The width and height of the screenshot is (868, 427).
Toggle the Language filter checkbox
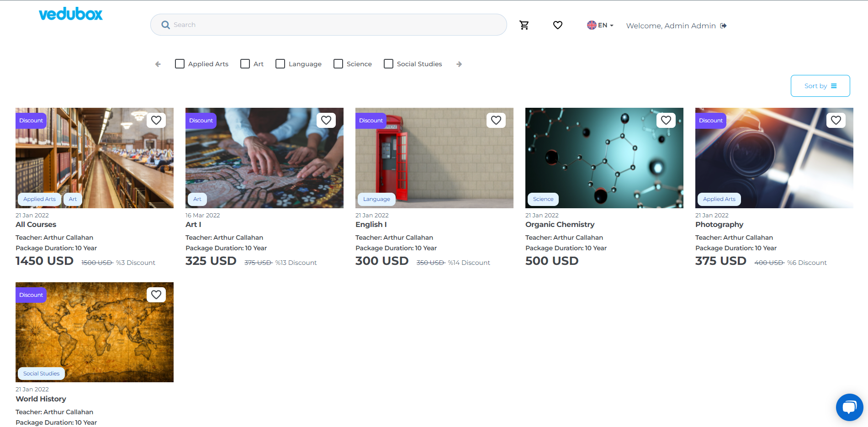(280, 64)
